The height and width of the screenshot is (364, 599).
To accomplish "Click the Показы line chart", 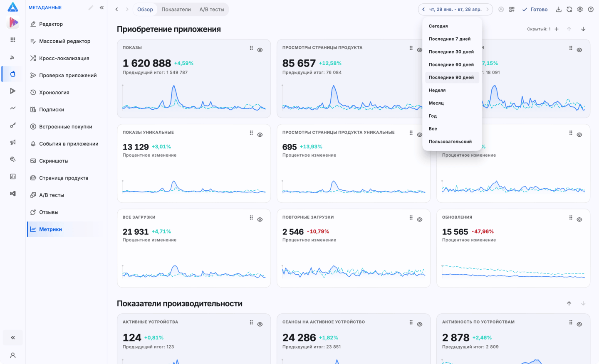I will pos(194,98).
